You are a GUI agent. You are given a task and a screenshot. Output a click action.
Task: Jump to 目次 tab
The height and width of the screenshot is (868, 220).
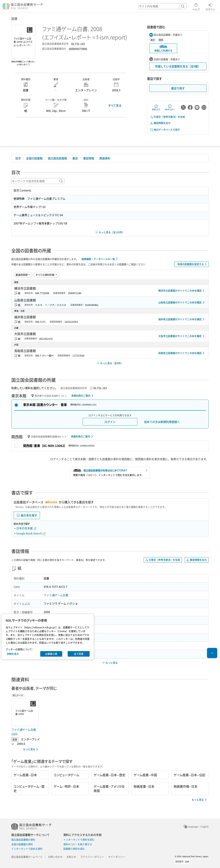tap(18, 158)
